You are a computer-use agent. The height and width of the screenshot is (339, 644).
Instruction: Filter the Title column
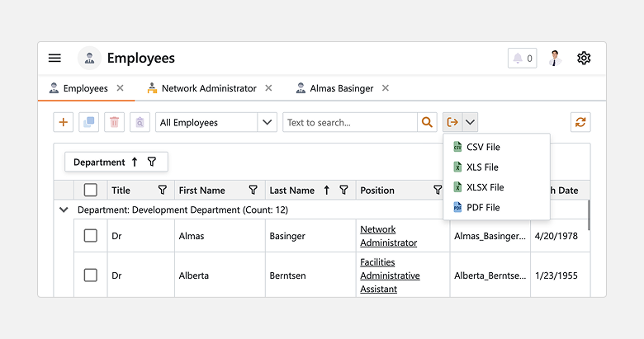pos(163,190)
